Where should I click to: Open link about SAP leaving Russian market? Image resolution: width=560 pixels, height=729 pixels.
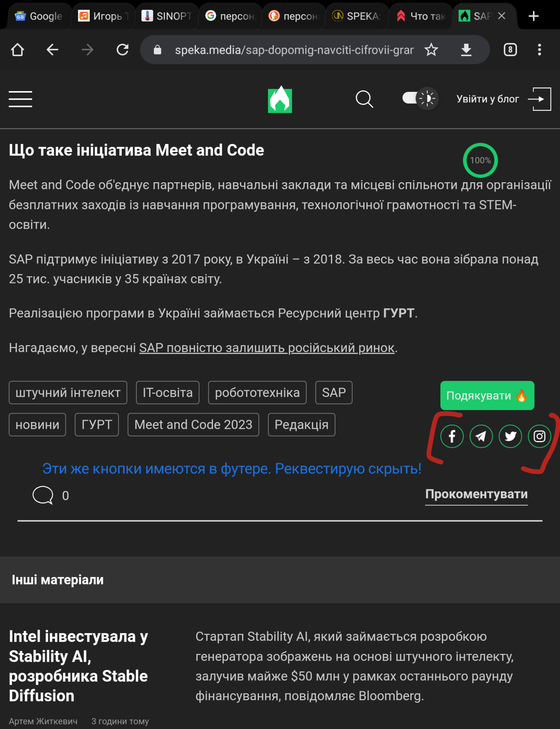pyautogui.click(x=267, y=348)
